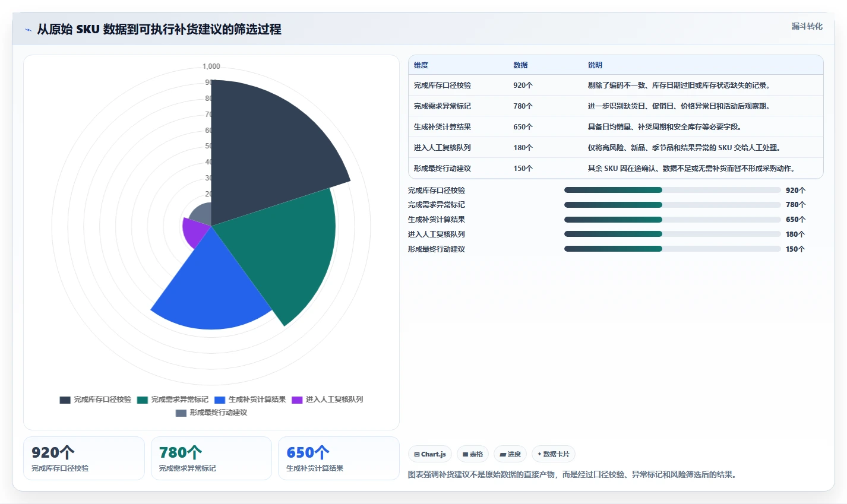This screenshot has height=504, width=847.
Task: Click the chart title 从原始 SKU 数据
Action: pyautogui.click(x=159, y=30)
